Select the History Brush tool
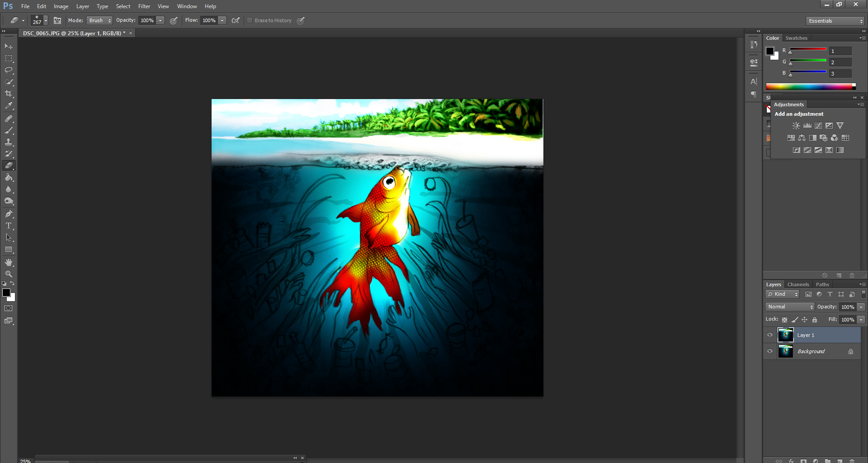 point(9,154)
